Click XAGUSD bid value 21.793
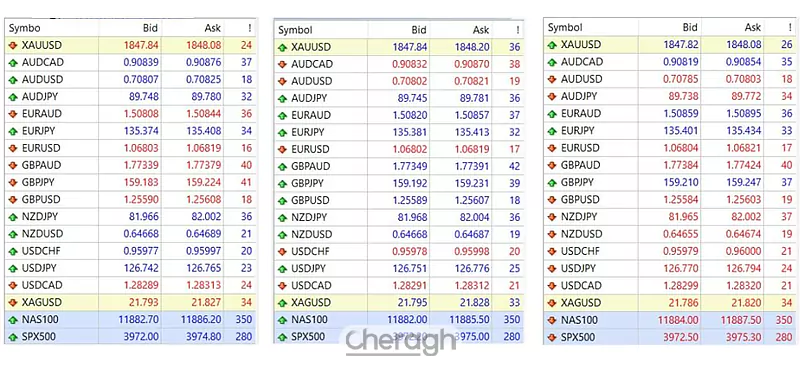Image resolution: width=800 pixels, height=376 pixels. (x=145, y=302)
